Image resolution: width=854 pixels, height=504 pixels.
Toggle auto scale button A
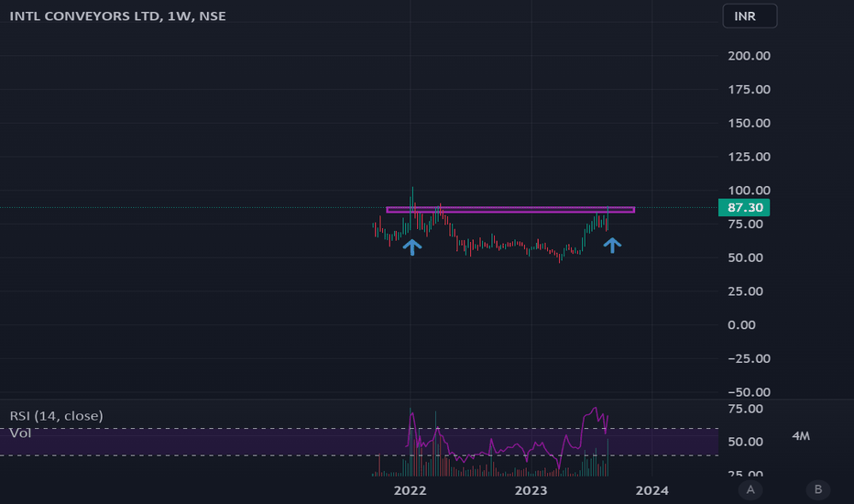(x=750, y=490)
